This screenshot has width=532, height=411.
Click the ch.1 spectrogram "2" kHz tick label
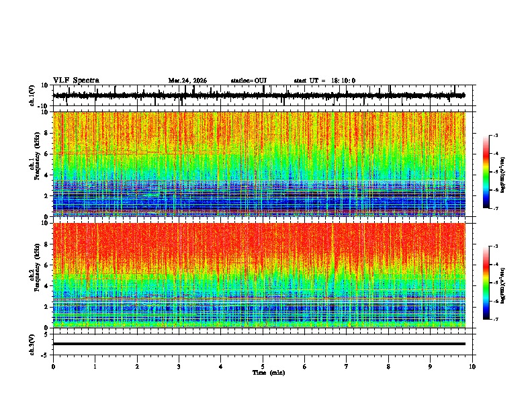[47, 195]
